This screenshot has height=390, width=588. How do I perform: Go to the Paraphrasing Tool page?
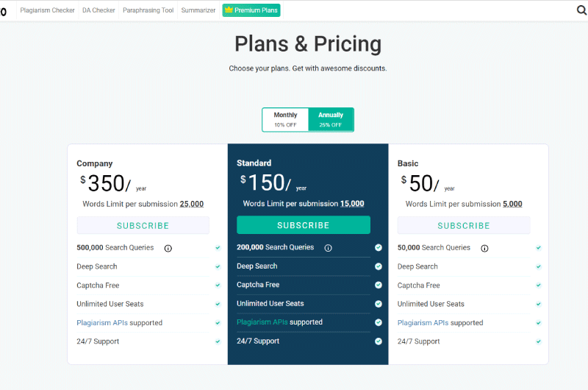pyautogui.click(x=148, y=10)
